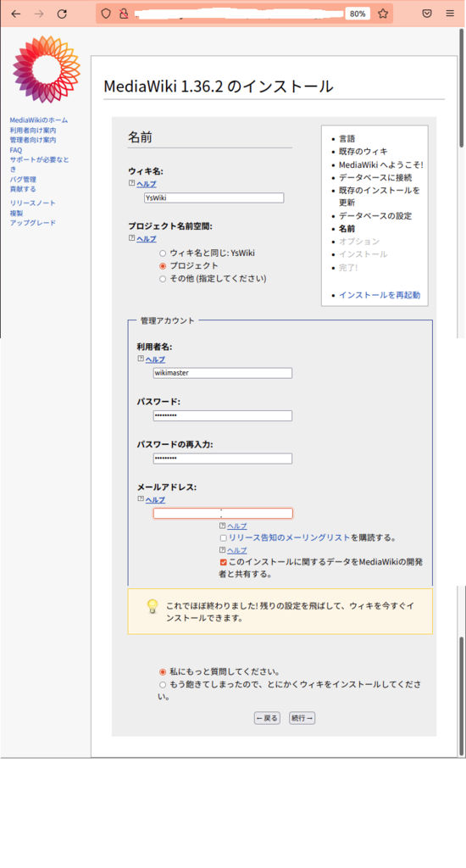Click the ウィキ名 text field with YsWiki
The image size is (466, 868).
(214, 198)
